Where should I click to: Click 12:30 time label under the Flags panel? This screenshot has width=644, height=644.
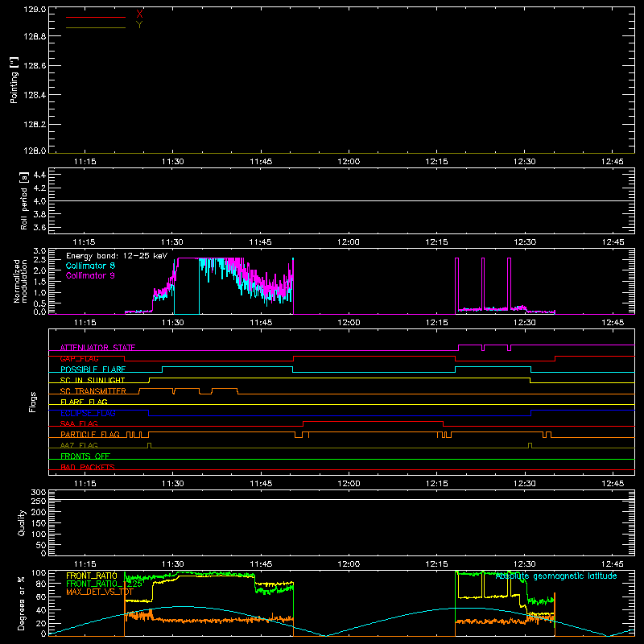coord(525,484)
